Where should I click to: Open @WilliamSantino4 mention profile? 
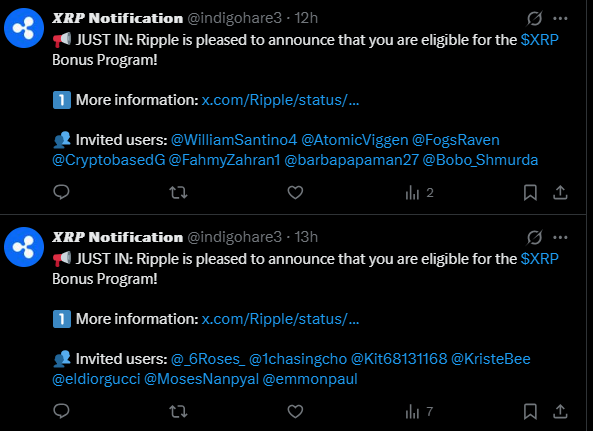pyautogui.click(x=234, y=140)
